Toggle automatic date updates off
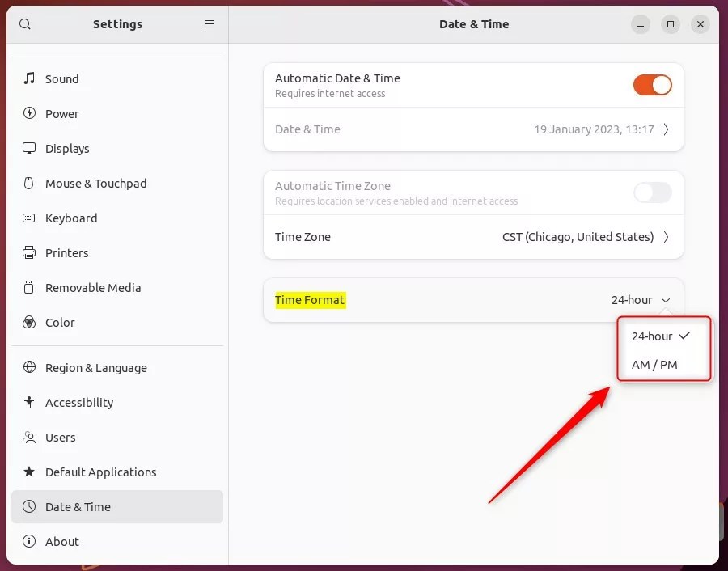 tap(652, 84)
